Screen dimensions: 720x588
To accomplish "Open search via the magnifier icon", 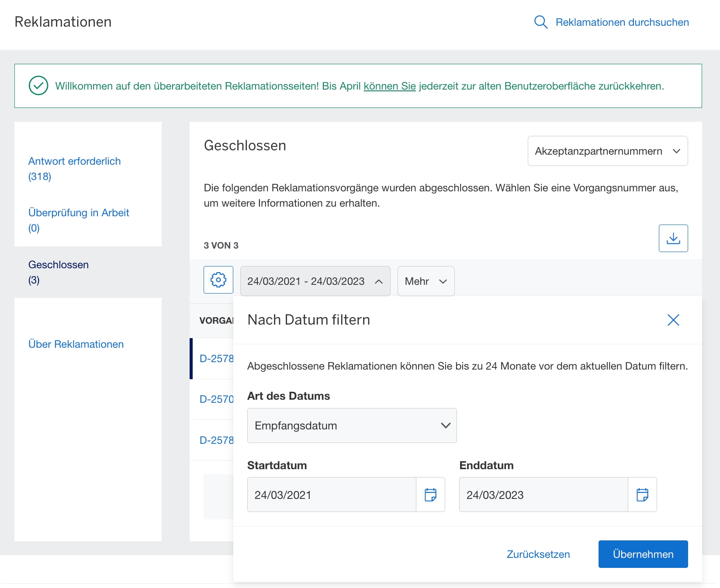I will (x=541, y=22).
